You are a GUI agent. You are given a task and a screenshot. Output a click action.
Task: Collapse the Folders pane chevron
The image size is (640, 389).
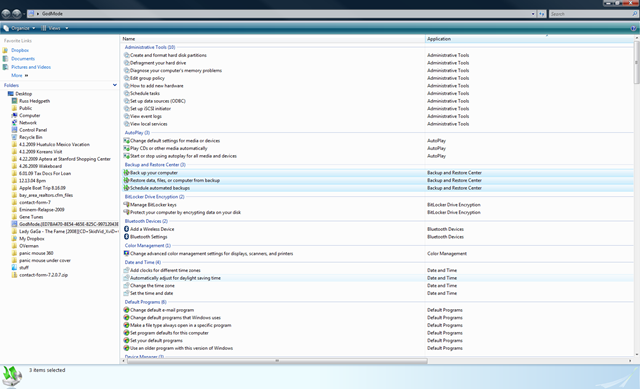click(x=115, y=85)
